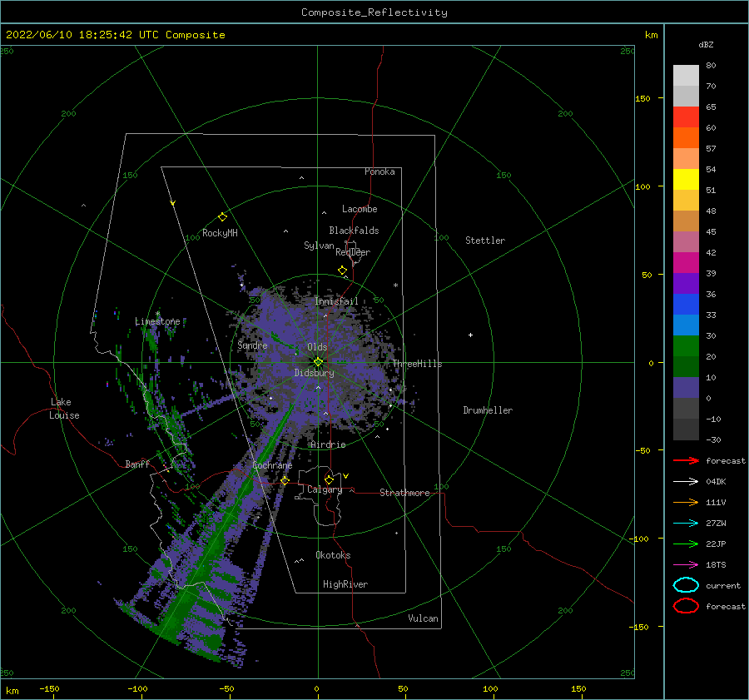749x700 pixels.
Task: Click the yellow 51 dBZ color swatch
Action: (x=686, y=180)
